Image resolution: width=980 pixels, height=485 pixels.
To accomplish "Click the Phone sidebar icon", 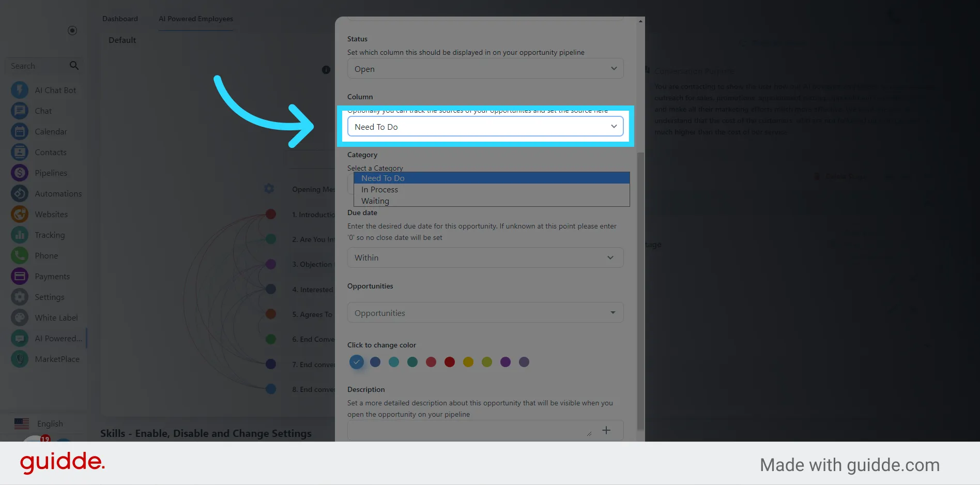I will 20,255.
